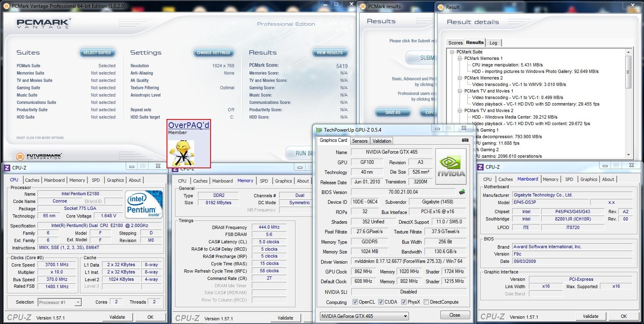This screenshot has width=644, height=324.
Task: Collapse the PCMark Suite tree node
Action: click(x=452, y=52)
